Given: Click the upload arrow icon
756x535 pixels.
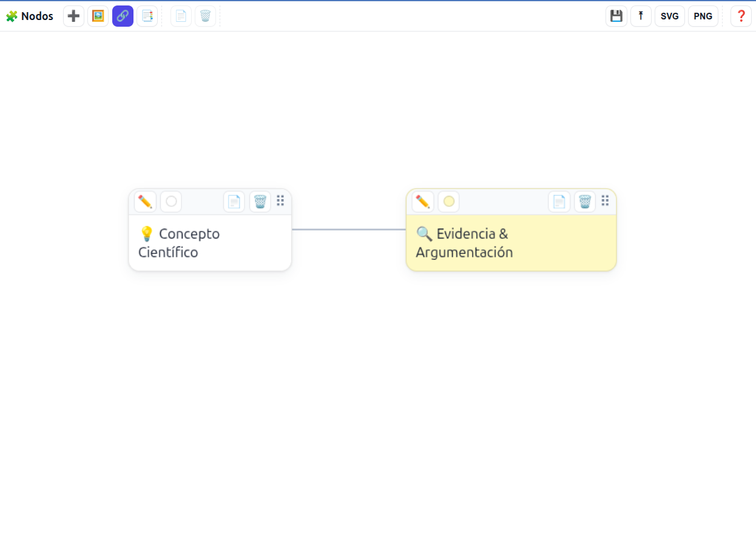Looking at the screenshot, I should (x=641, y=16).
